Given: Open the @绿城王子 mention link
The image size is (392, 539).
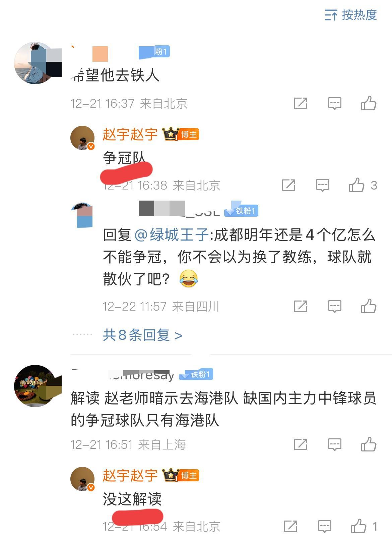Looking at the screenshot, I should click(x=172, y=235).
